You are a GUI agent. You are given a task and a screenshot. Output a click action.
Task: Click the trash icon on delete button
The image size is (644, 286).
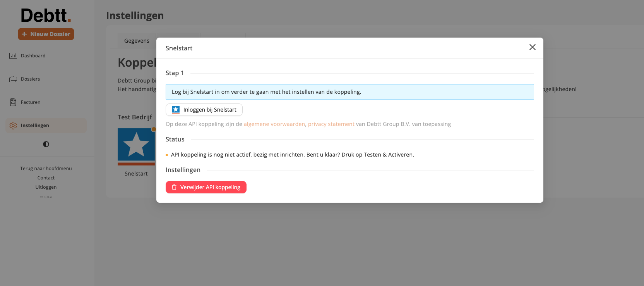coord(174,187)
